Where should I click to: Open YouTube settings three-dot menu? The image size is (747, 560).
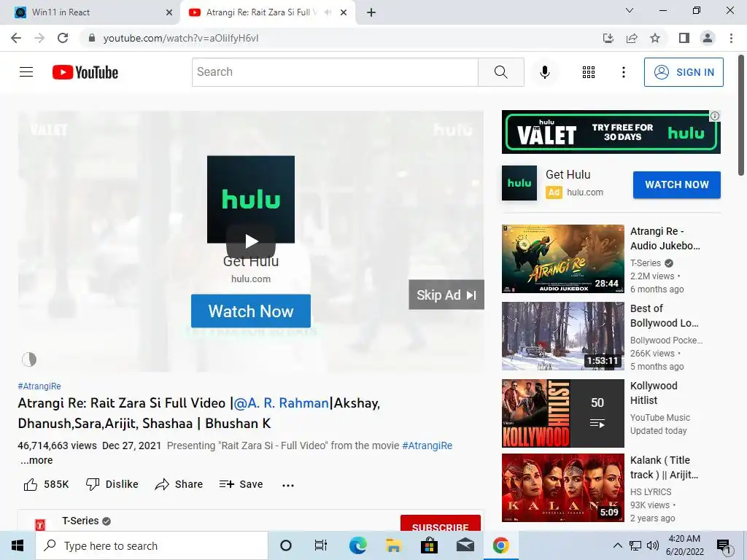tap(623, 72)
